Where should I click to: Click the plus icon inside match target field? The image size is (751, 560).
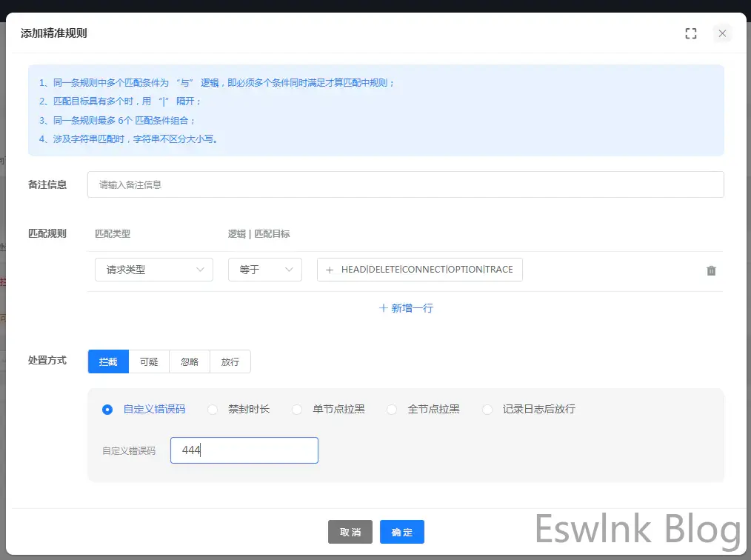pyautogui.click(x=330, y=270)
